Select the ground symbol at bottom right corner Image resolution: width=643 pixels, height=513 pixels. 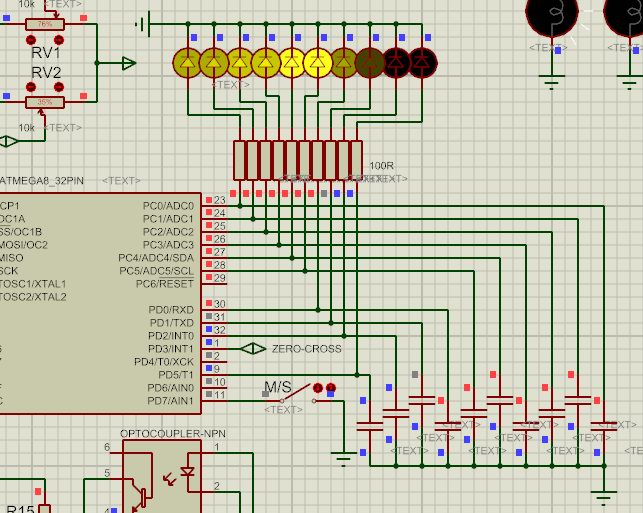point(602,492)
